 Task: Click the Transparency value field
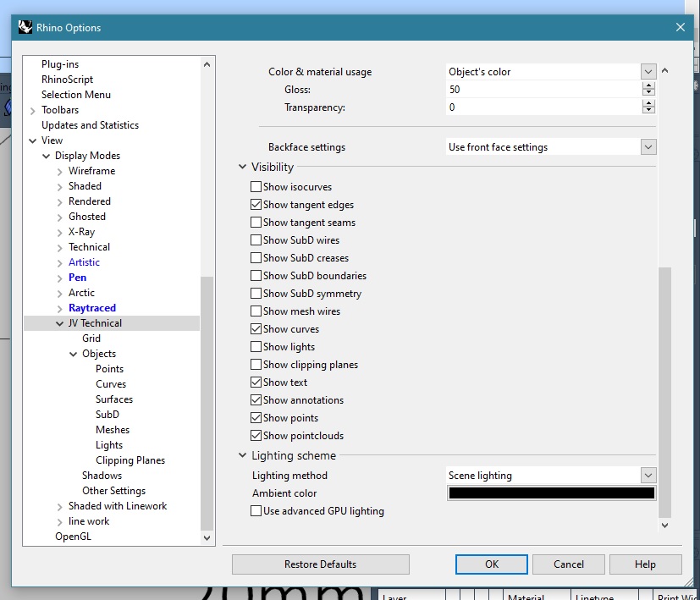(543, 107)
